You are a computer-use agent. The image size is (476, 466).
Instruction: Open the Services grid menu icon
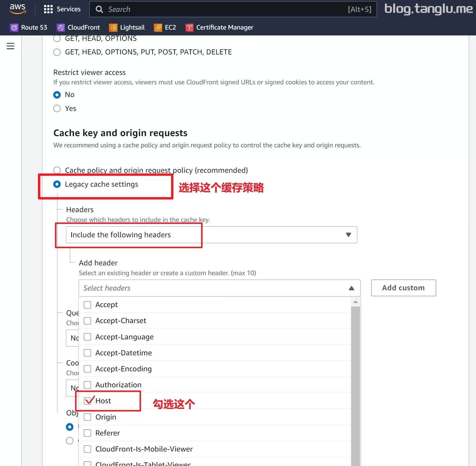tap(48, 9)
